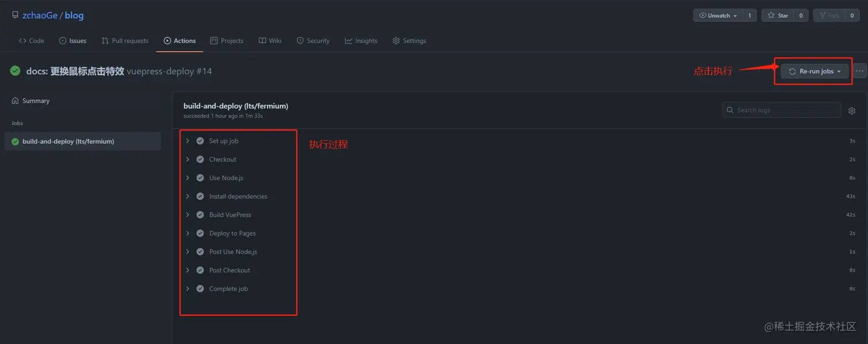Click the 3s duration of Set up job
Screen dimensions: 868x344
[852, 141]
